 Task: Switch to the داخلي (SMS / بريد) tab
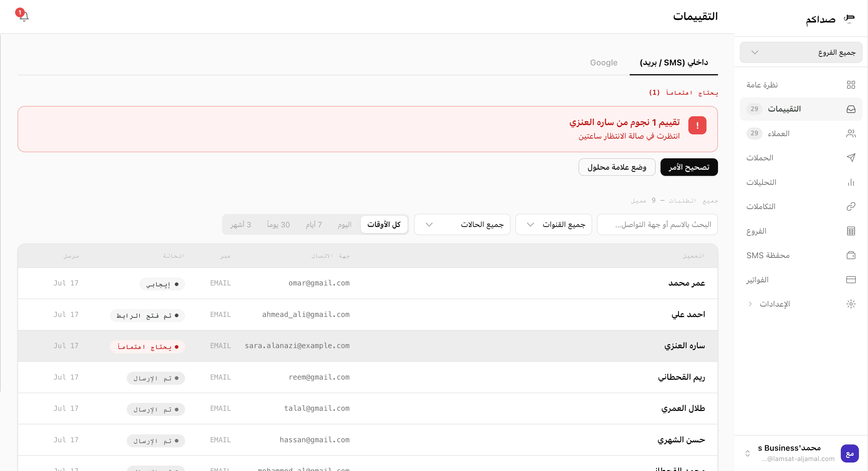[x=674, y=62]
